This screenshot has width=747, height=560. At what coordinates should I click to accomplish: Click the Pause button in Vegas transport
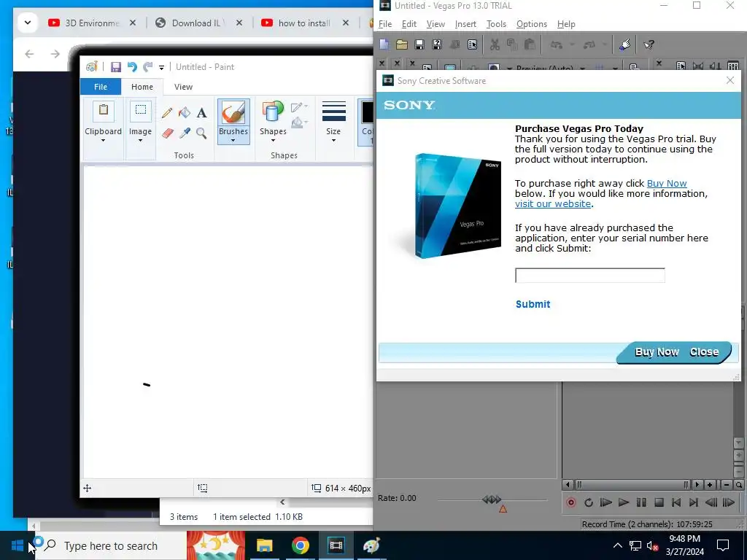(x=641, y=502)
